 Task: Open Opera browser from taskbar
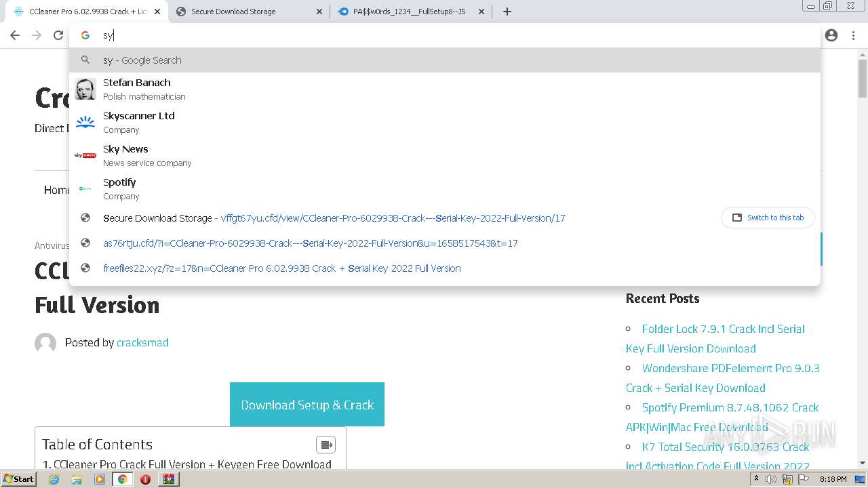(x=145, y=479)
